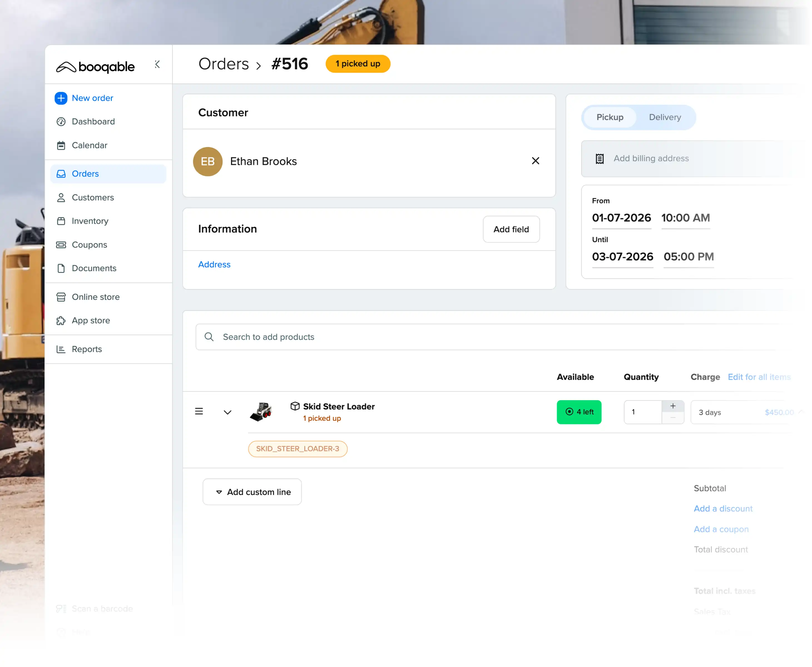Remove customer Ethan Brooks with the X
Viewport: 812px width, 667px height.
tap(536, 161)
